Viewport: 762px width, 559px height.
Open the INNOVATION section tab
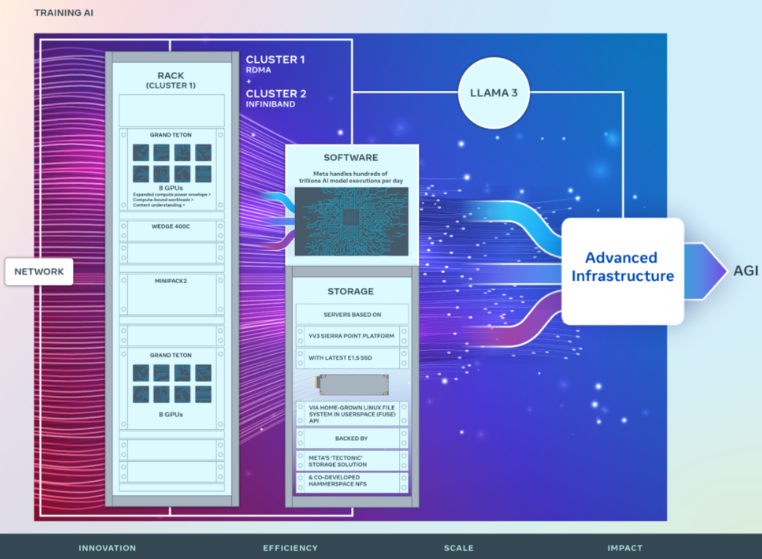pyautogui.click(x=107, y=548)
